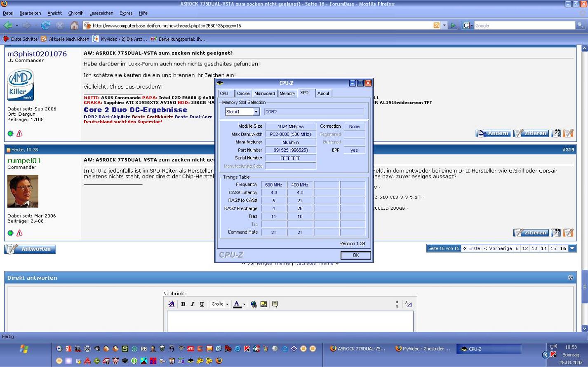Screen dimensions: 588x367
Task: Click quick reply icon in m3phist0201076's post
Action: [x=568, y=133]
